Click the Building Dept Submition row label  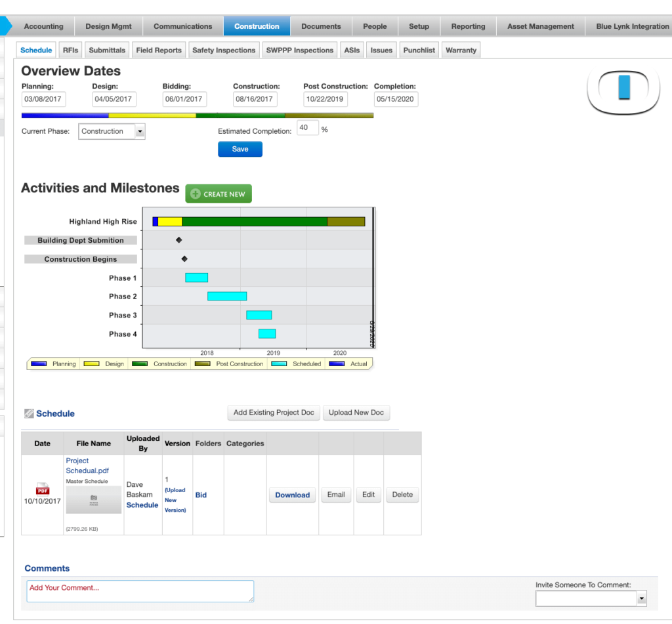pos(81,240)
